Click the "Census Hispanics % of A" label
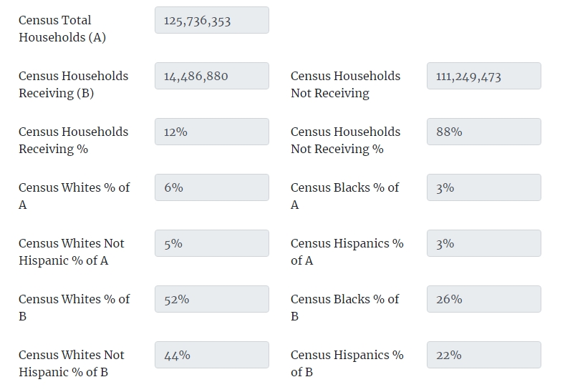This screenshot has width=570, height=392. coord(347,252)
